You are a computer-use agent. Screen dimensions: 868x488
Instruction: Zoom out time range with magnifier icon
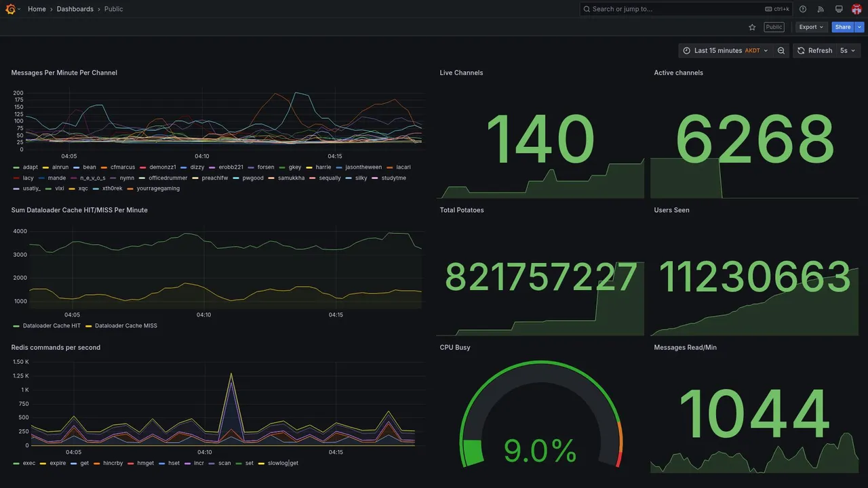click(x=781, y=51)
